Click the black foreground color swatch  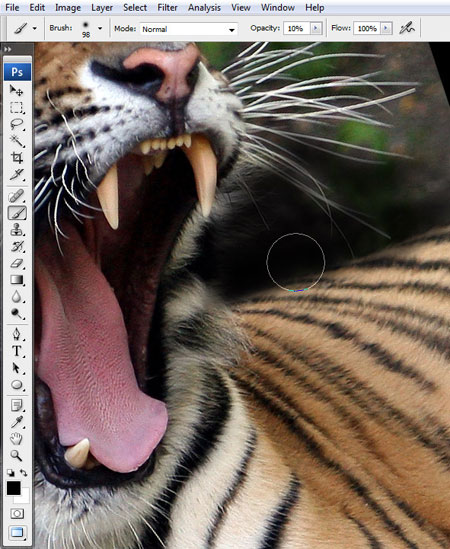13,488
